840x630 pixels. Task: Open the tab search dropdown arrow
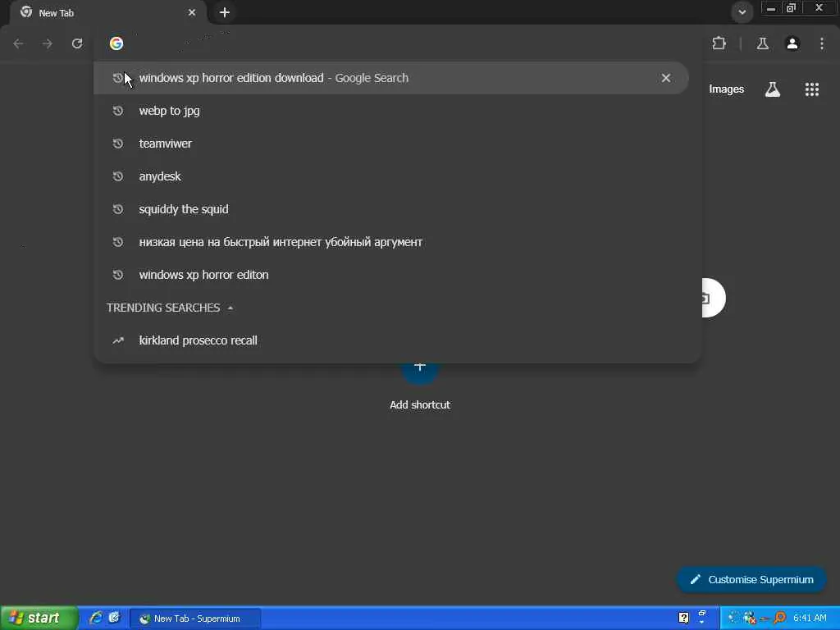click(742, 11)
